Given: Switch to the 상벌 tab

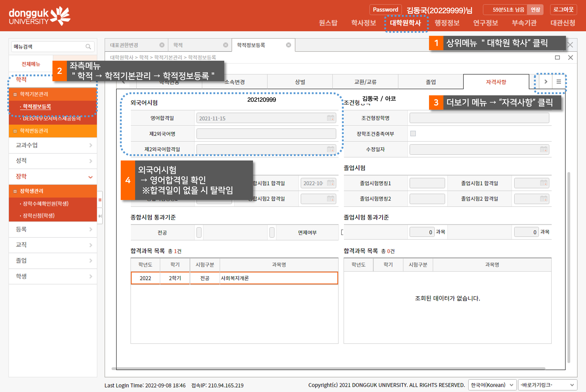Looking at the screenshot, I should pos(300,82).
